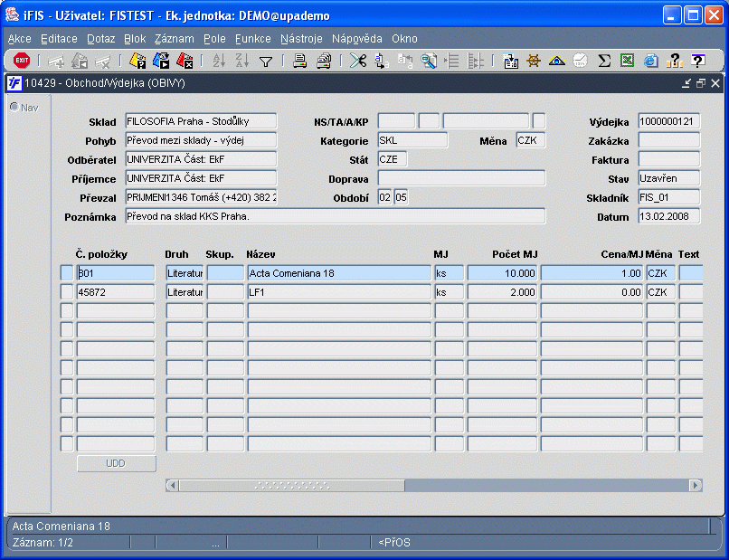Click the filter funnel icon

(266, 62)
